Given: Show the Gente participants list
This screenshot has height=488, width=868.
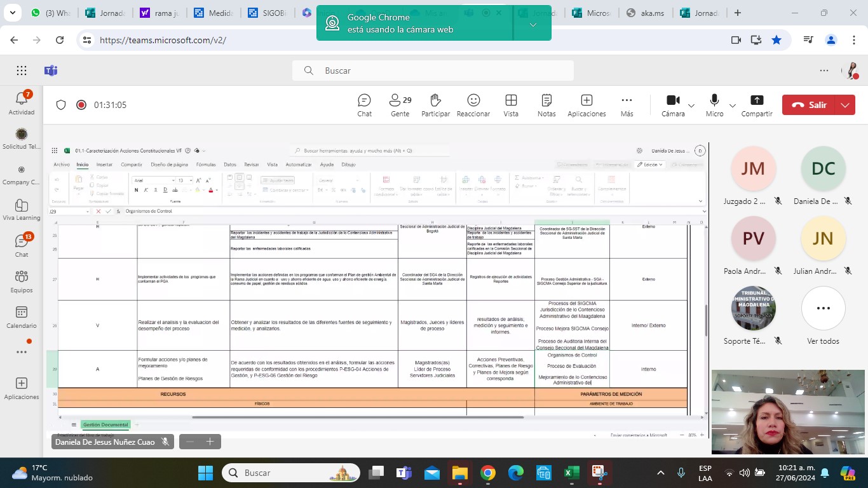Looking at the screenshot, I should click(400, 105).
